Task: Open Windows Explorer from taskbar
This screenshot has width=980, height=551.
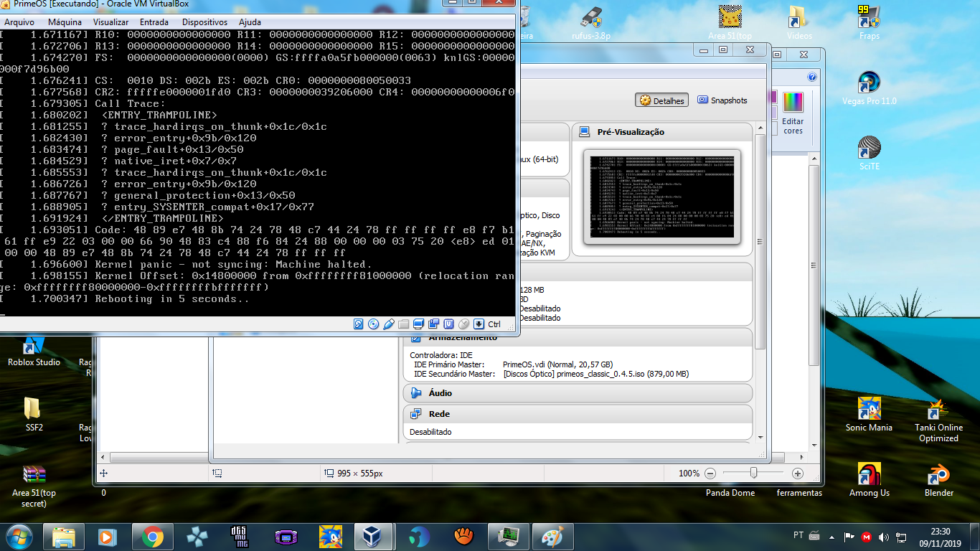Action: tap(64, 537)
